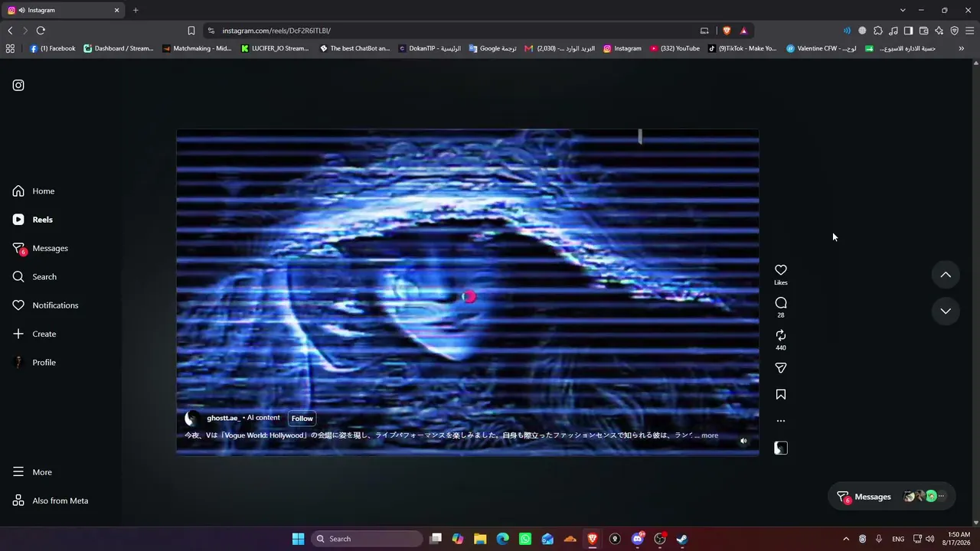Open Also from Meta apps
Viewport: 980px width, 551px height.
51,500
